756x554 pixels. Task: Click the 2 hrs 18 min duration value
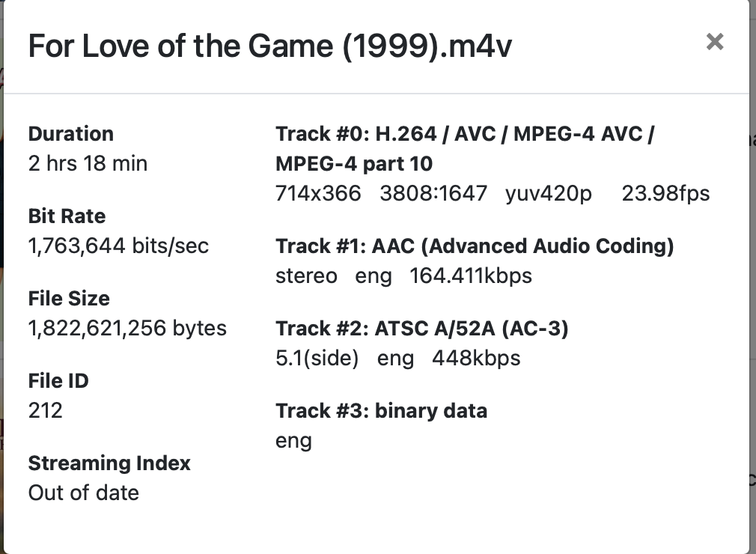click(x=88, y=163)
